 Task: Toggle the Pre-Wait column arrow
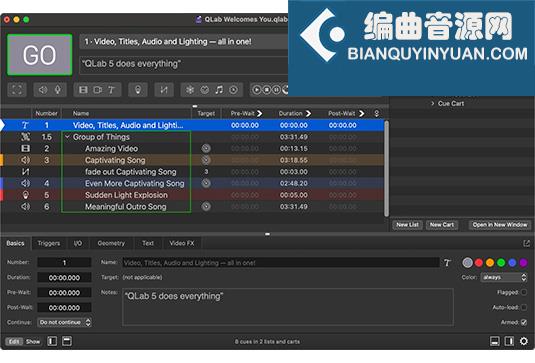(x=260, y=113)
